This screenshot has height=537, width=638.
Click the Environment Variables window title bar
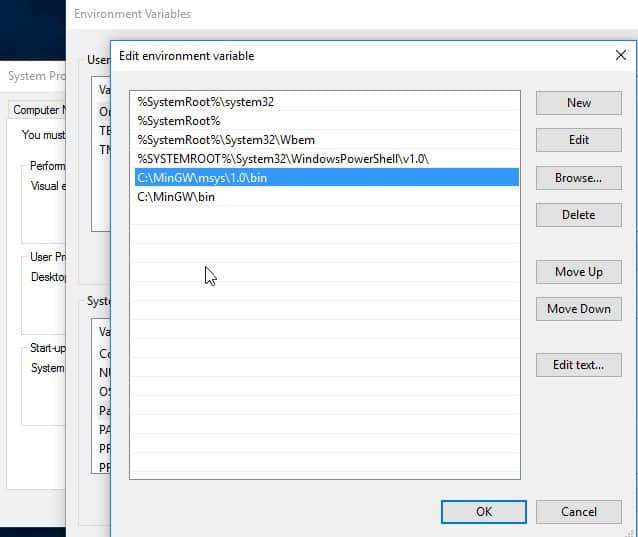(x=300, y=14)
